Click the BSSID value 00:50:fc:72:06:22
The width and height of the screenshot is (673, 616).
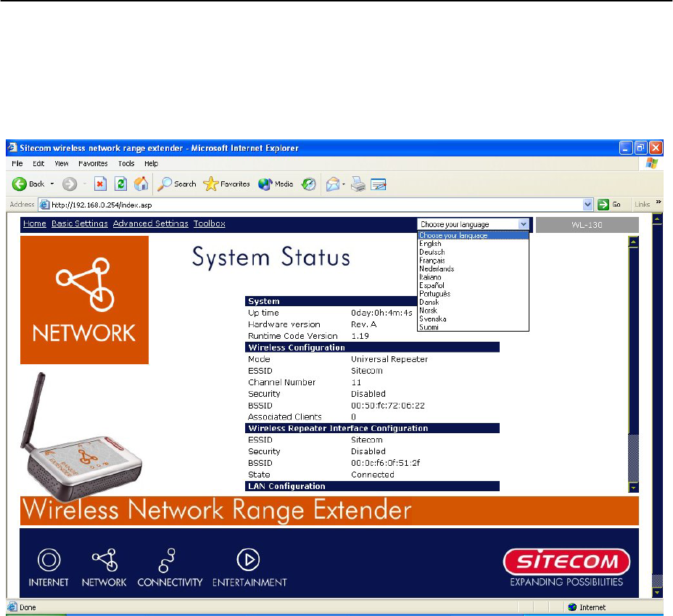tap(388, 406)
